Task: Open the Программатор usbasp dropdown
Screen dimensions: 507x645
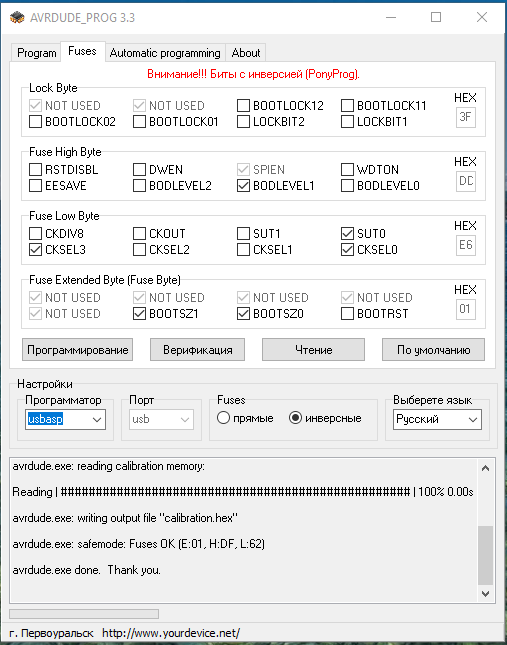Action: 65,420
